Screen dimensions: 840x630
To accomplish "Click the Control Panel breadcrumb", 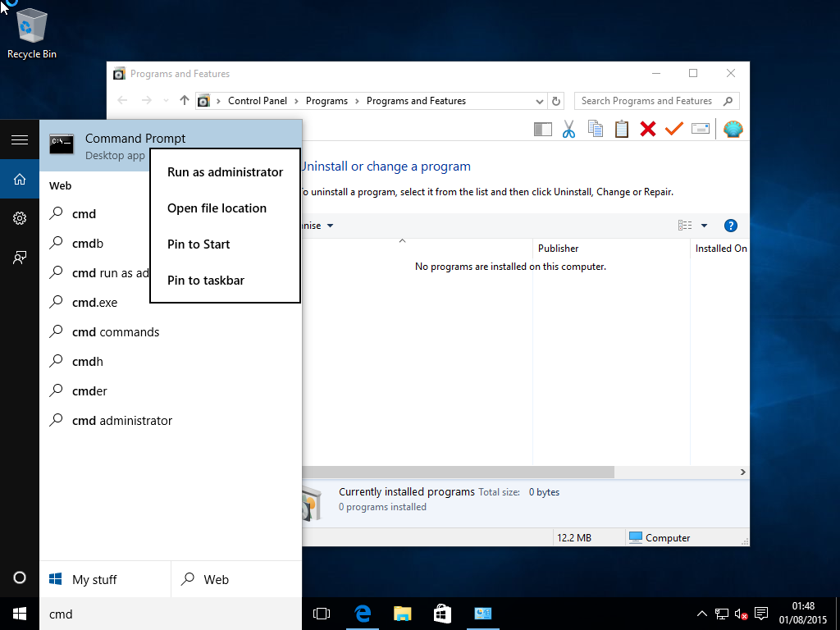I will click(257, 101).
